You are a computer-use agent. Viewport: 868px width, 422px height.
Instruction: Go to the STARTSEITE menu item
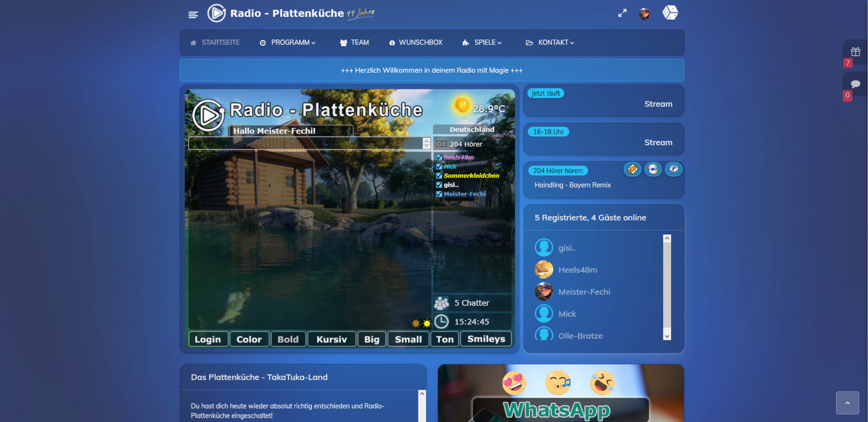215,43
